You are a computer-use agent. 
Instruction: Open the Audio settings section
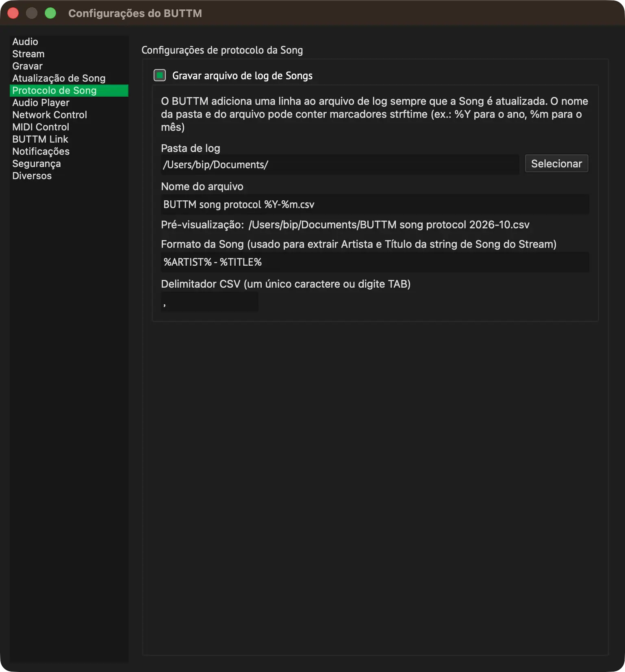[69, 42]
